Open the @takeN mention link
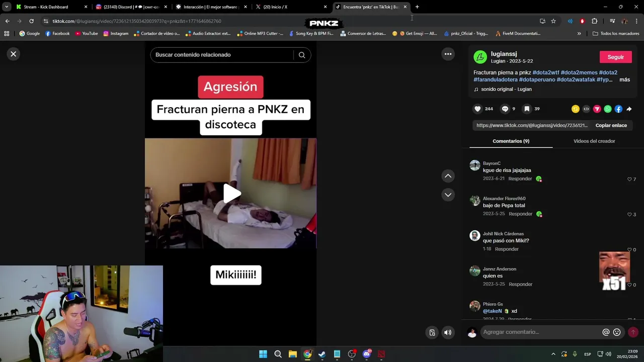644x362 pixels. [493, 311]
